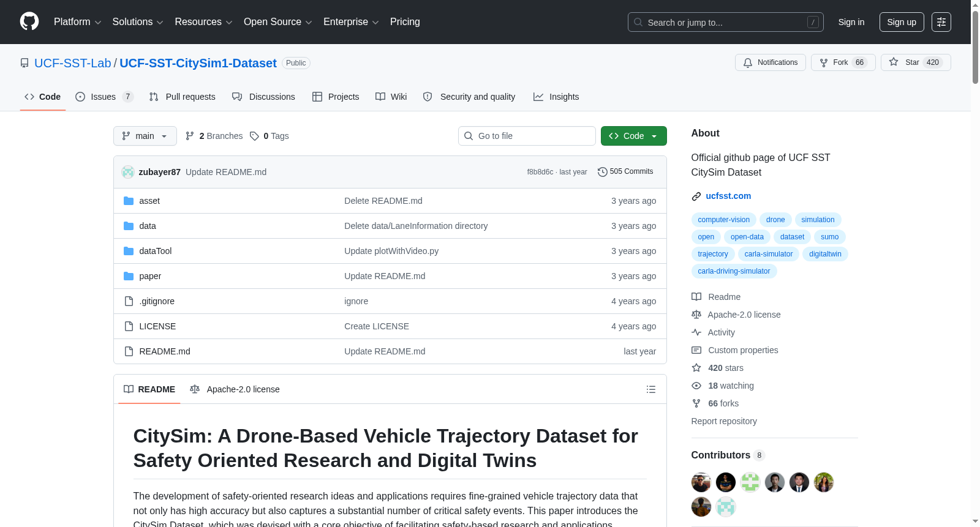Viewport: 980px width, 527px height.
Task: Expand the Solutions menu
Action: pos(138,22)
